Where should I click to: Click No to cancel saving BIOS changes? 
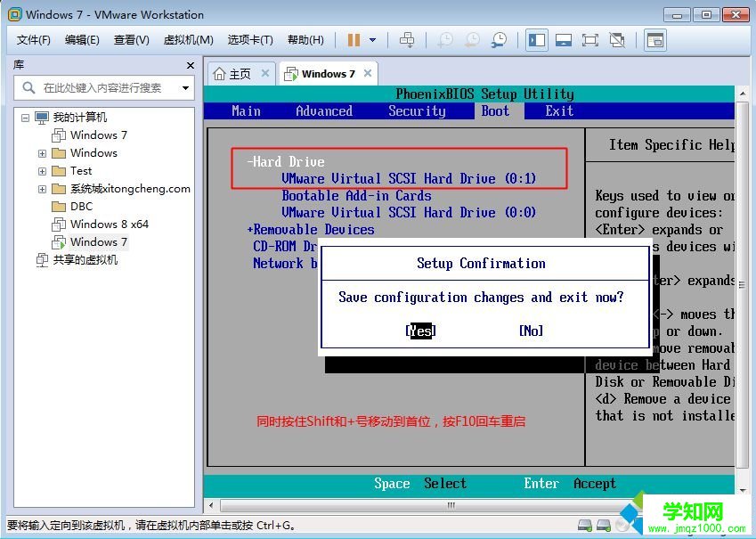click(530, 330)
